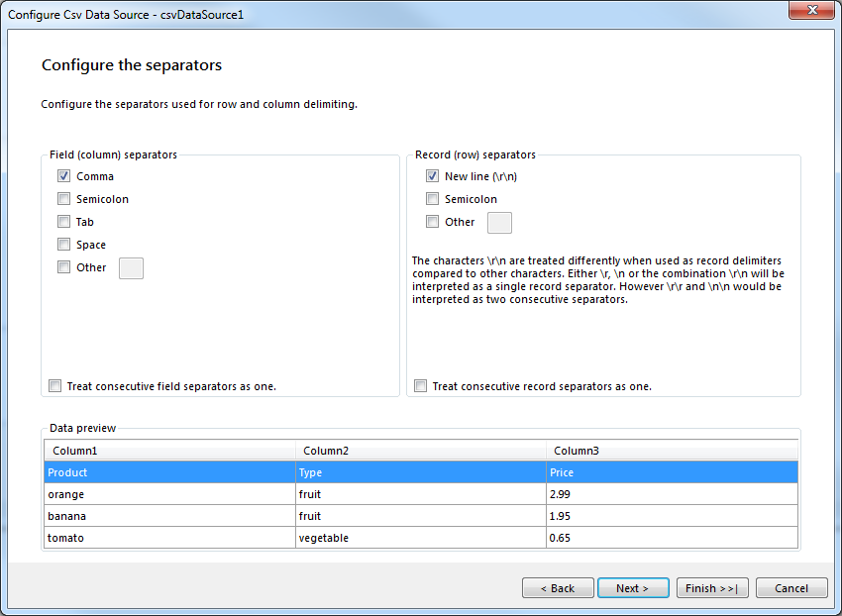The width and height of the screenshot is (842, 616).
Task: Disable the New line record separator
Action: click(432, 175)
